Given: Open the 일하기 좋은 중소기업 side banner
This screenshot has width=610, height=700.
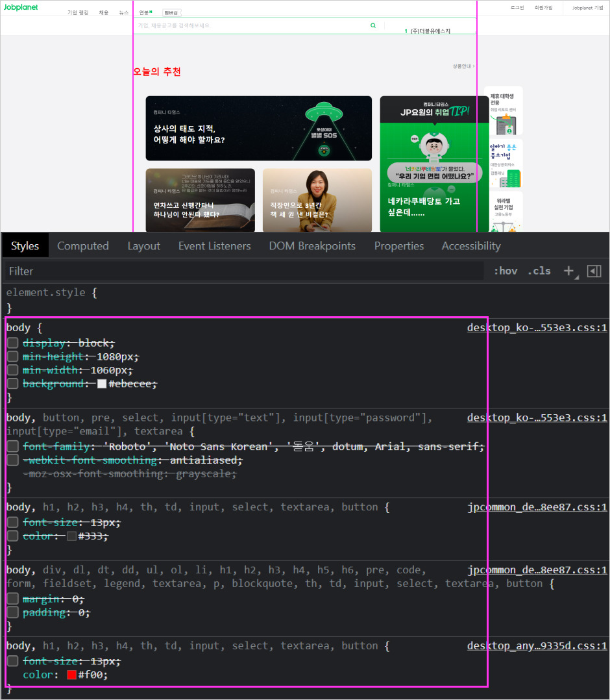Looking at the screenshot, I should click(x=504, y=163).
